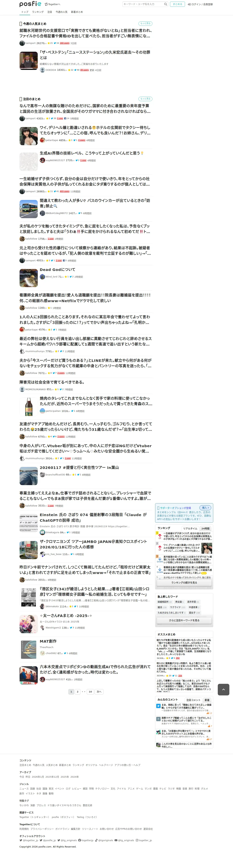The height and width of the screenshot is (868, 233).
Task: Focus the keyword search input field
Action: coord(143,4)
